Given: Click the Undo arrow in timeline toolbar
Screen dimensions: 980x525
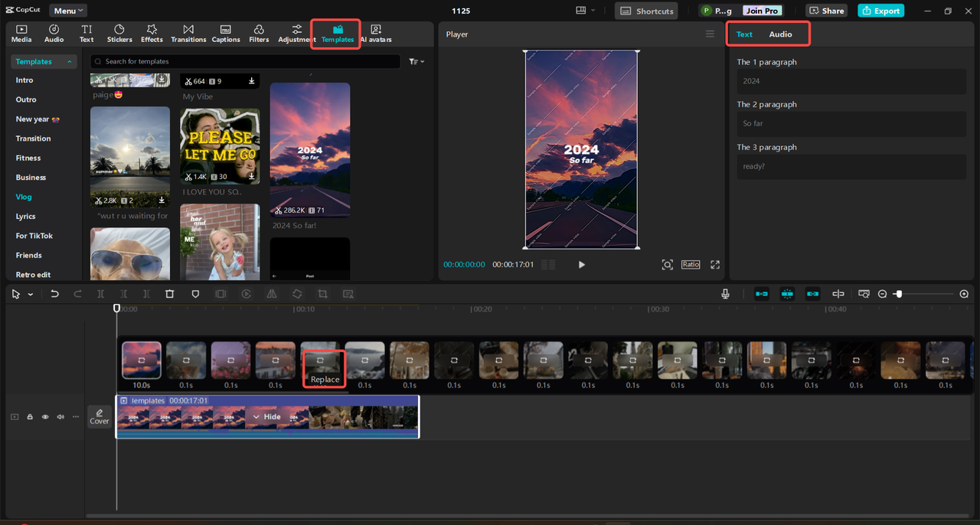Looking at the screenshot, I should 54,294.
